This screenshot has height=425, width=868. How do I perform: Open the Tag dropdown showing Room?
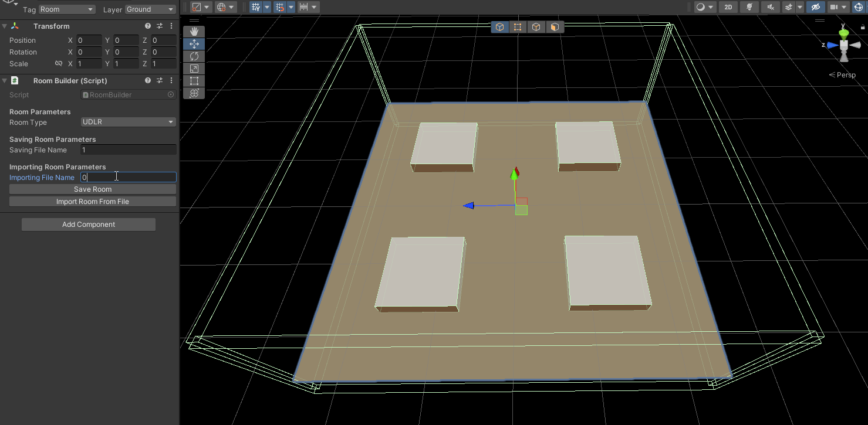pos(67,9)
